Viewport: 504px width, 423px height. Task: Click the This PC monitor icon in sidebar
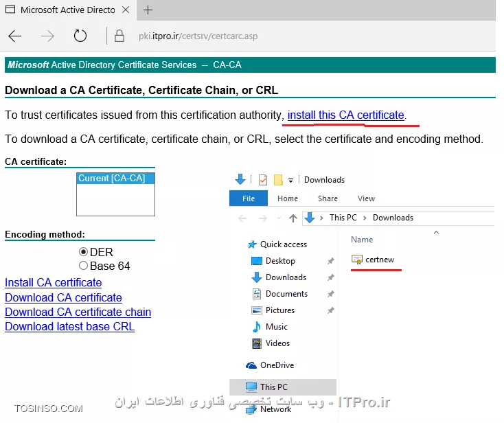tap(251, 387)
